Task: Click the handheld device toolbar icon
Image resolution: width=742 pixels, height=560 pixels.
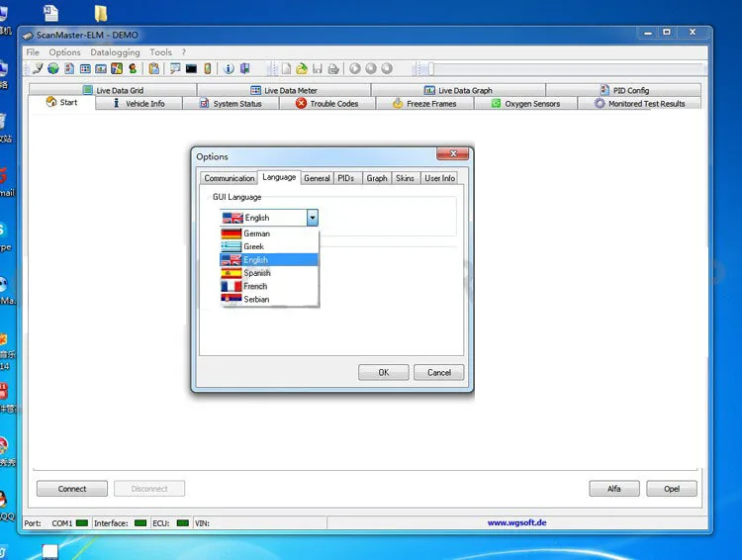Action: pos(208,68)
